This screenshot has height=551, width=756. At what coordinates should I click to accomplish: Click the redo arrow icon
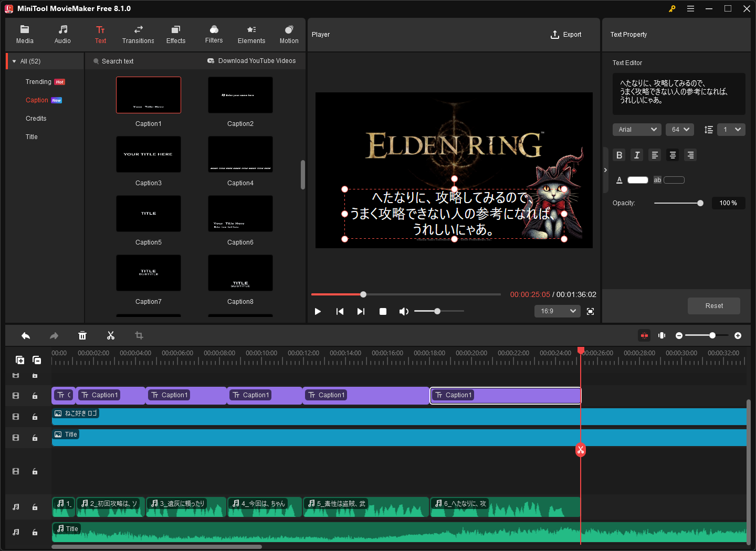[54, 336]
